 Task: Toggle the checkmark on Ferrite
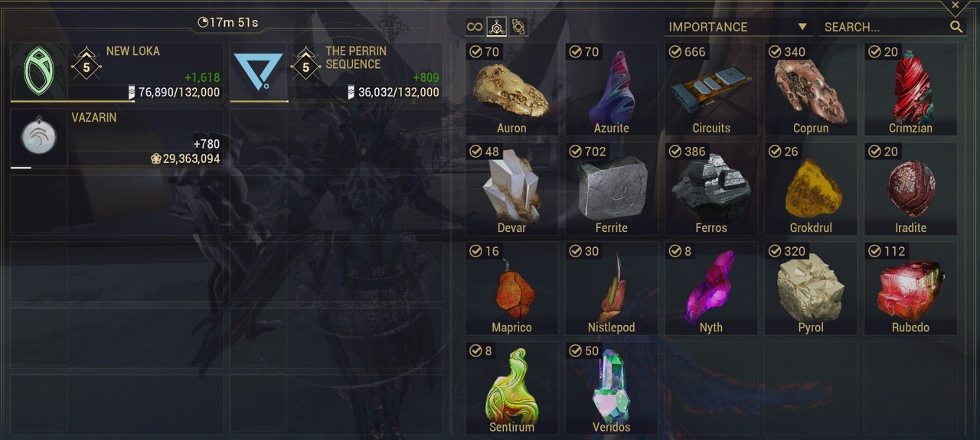coord(576,152)
